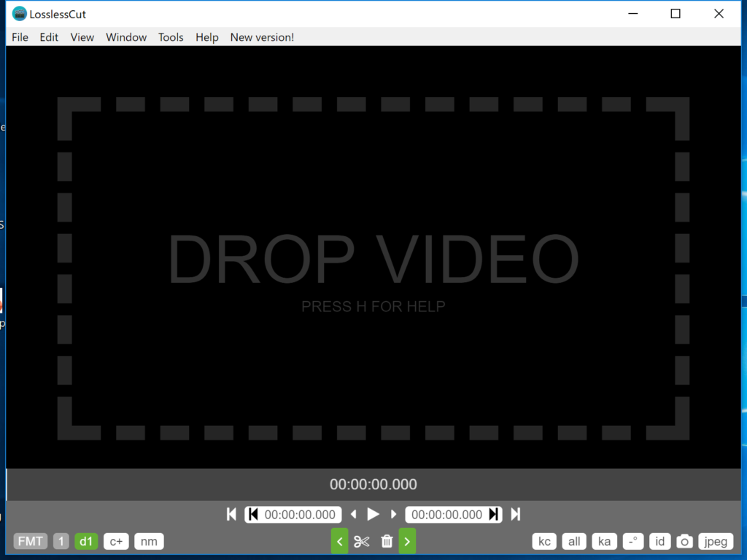The height and width of the screenshot is (560, 747).
Task: Toggle keep audio with the ka button
Action: [x=604, y=542]
